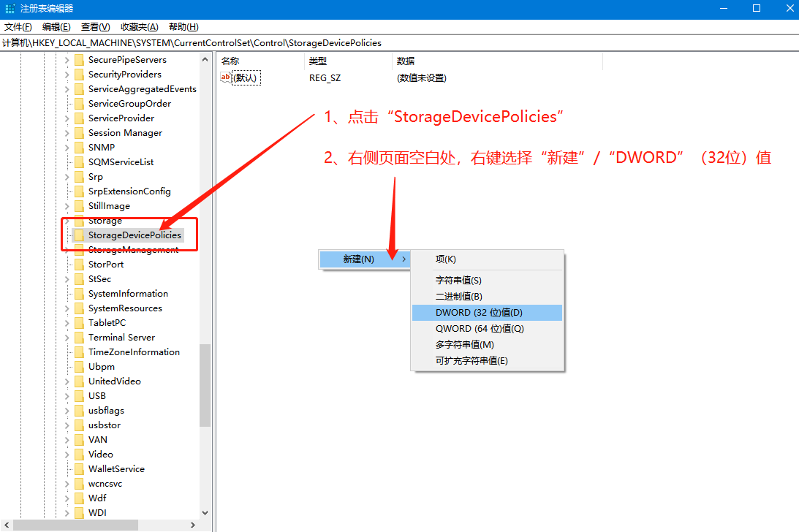Click the usbstor folder icon
Viewport: 799px width, 532px height.
pyautogui.click(x=79, y=425)
